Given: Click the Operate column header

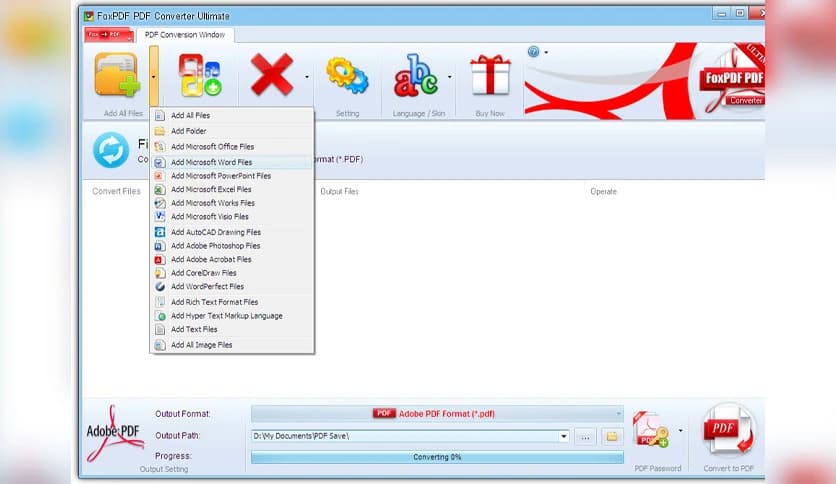Looking at the screenshot, I should point(604,191).
